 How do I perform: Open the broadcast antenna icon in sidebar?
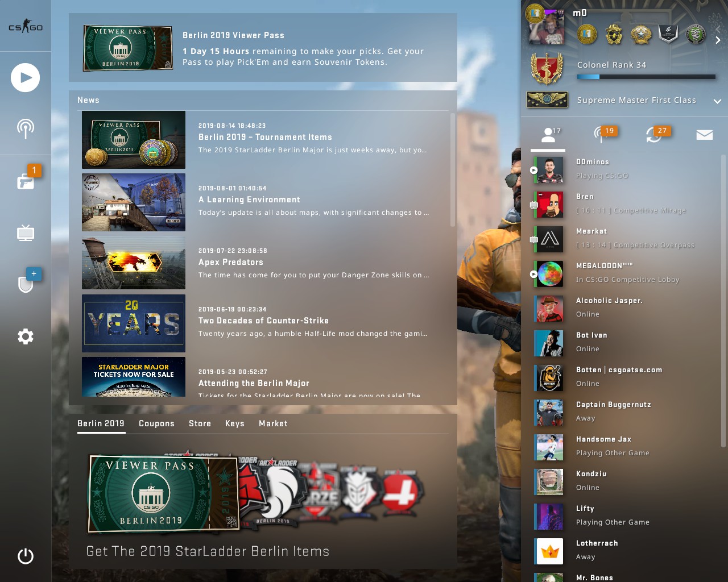pyautogui.click(x=26, y=129)
